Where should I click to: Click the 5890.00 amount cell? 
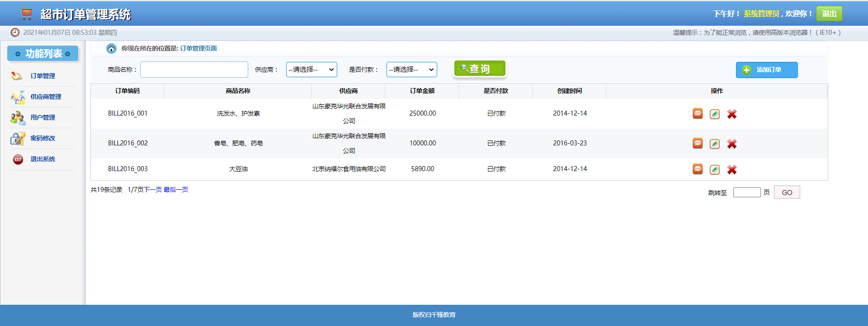point(423,169)
